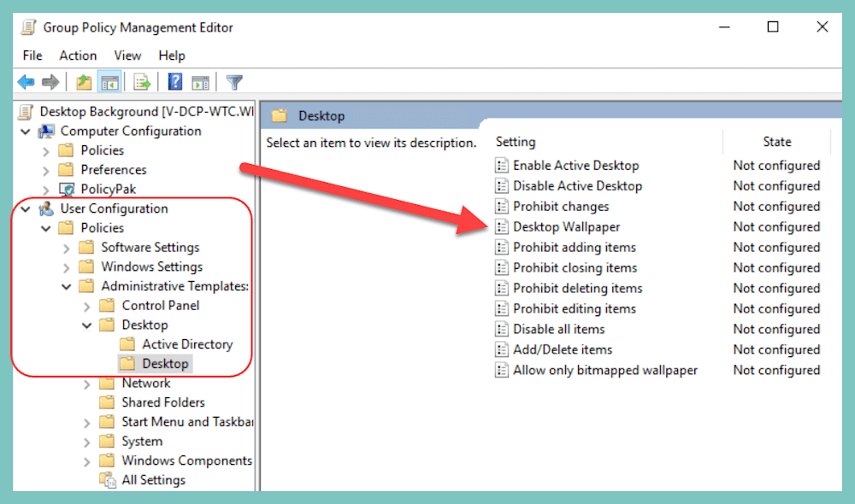Click the Forward arrow icon
Screen dimensions: 855x504
pos(51,81)
